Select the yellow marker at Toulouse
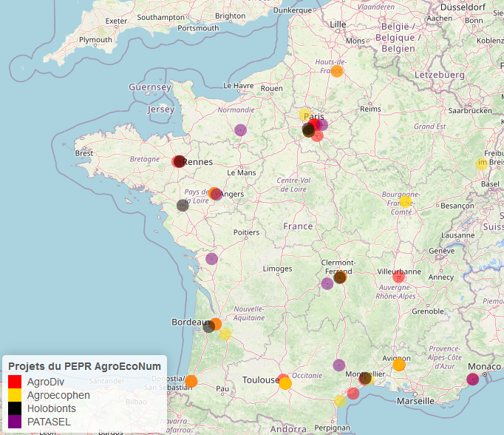 point(285,383)
